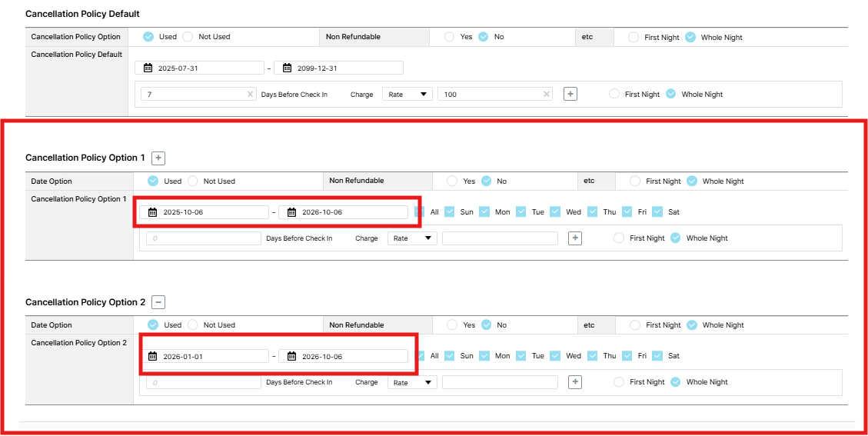Toggle Option 1 Tue checkbox
Viewport: 868px width, 436px height.
(521, 211)
